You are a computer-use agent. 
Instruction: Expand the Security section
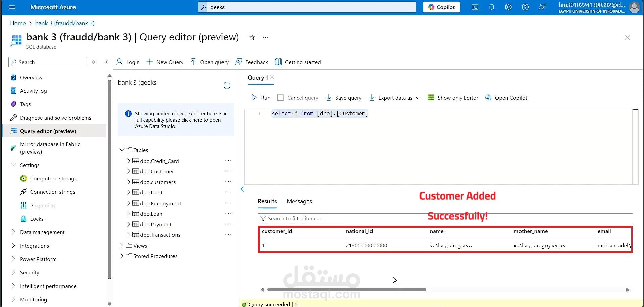click(x=14, y=272)
